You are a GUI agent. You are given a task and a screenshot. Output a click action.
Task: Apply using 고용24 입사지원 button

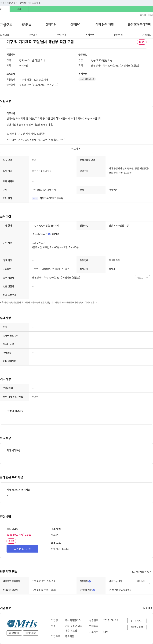pyautogui.click(x=22, y=549)
